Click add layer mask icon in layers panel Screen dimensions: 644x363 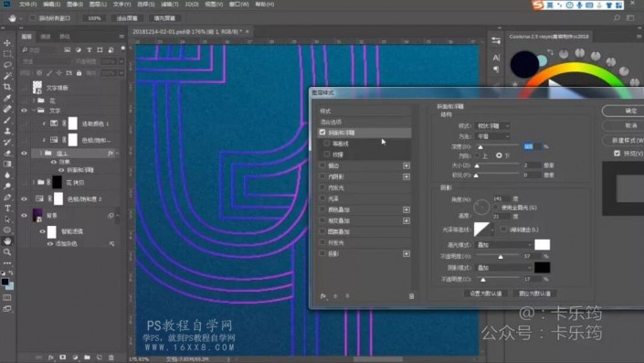(63, 358)
